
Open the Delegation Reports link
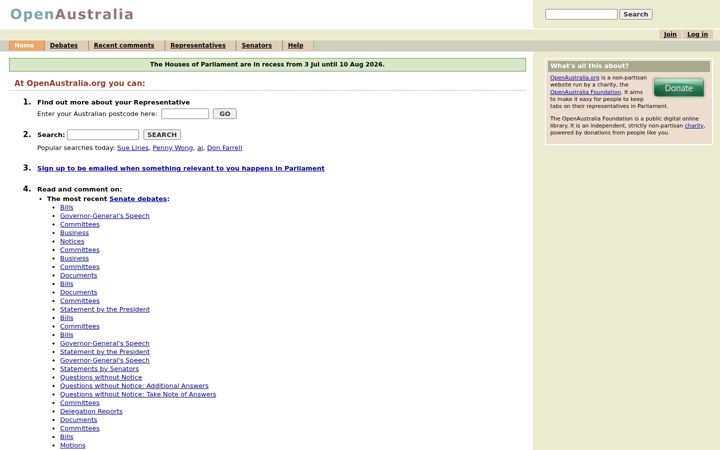click(x=91, y=411)
